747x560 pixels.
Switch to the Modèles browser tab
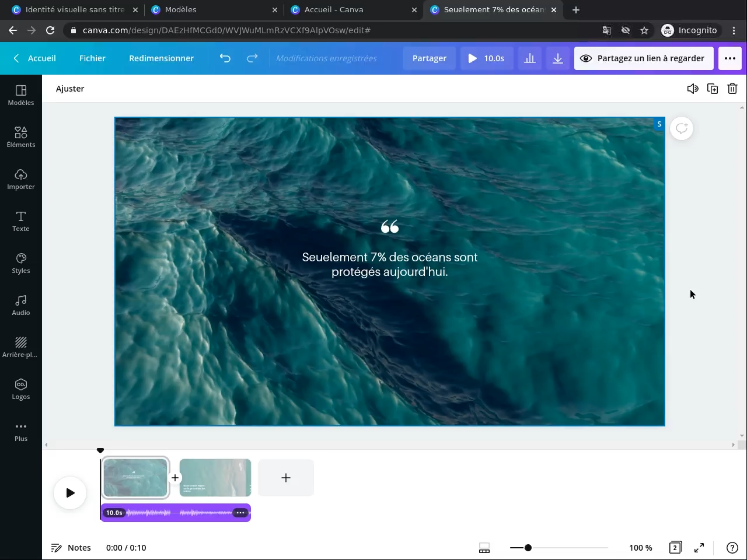[214, 9]
